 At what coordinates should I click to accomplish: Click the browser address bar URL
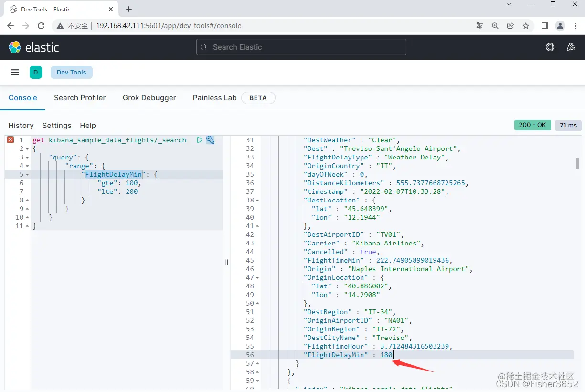(x=169, y=26)
